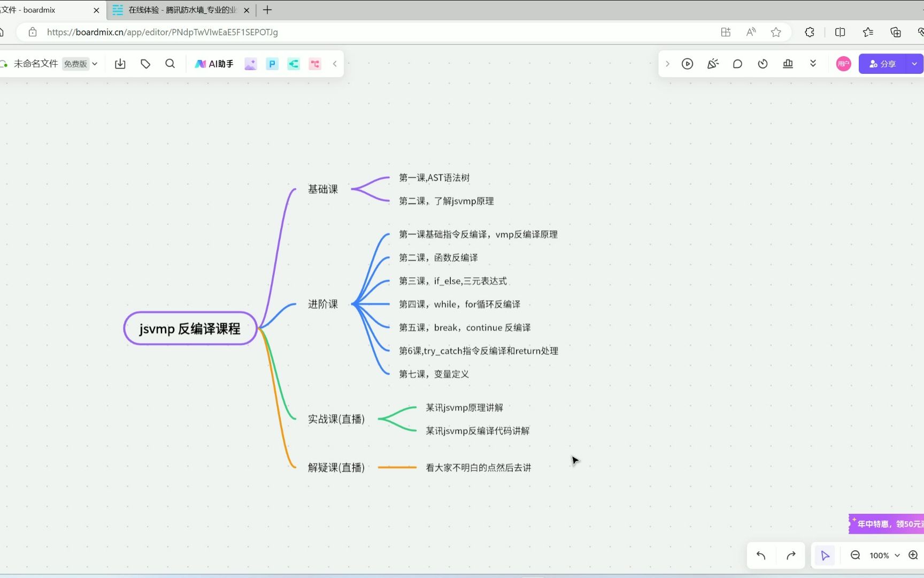This screenshot has width=924, height=578.
Task: Click the teal mind map icon
Action: 294,64
